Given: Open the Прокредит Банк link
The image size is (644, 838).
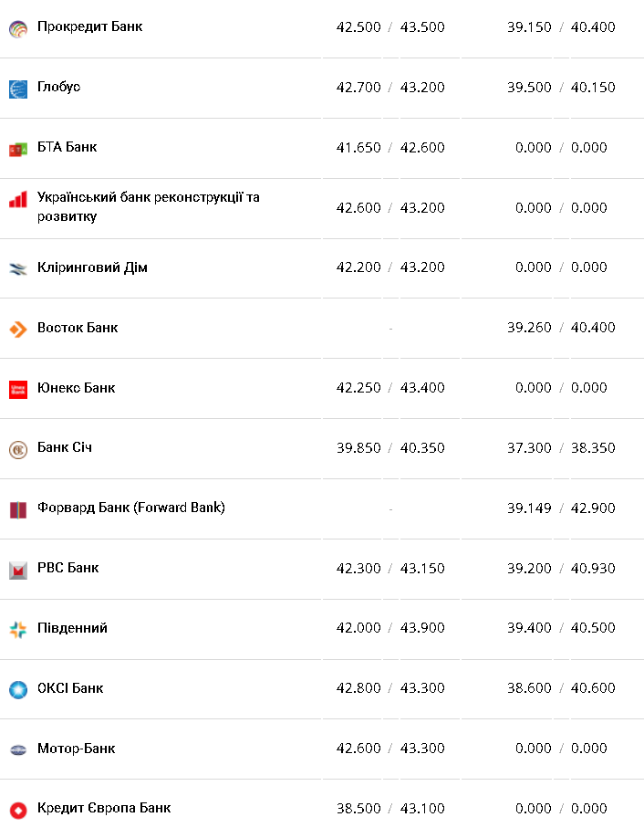Looking at the screenshot, I should [x=89, y=26].
